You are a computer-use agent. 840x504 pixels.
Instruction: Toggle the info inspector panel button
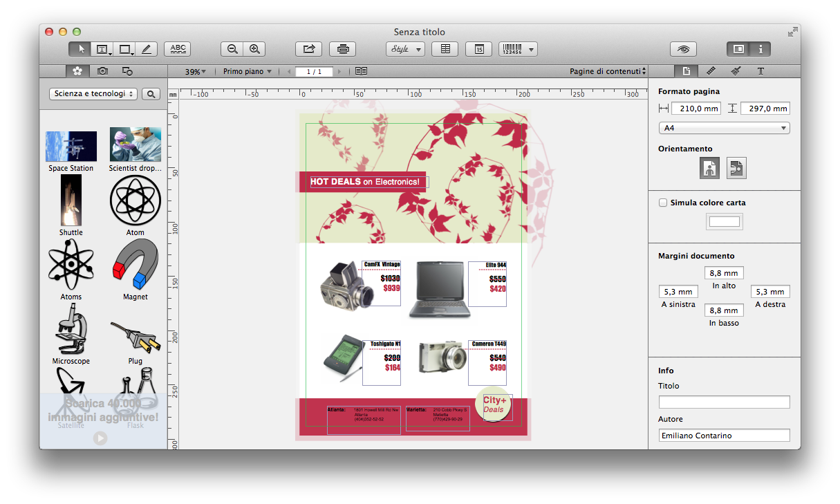point(760,49)
